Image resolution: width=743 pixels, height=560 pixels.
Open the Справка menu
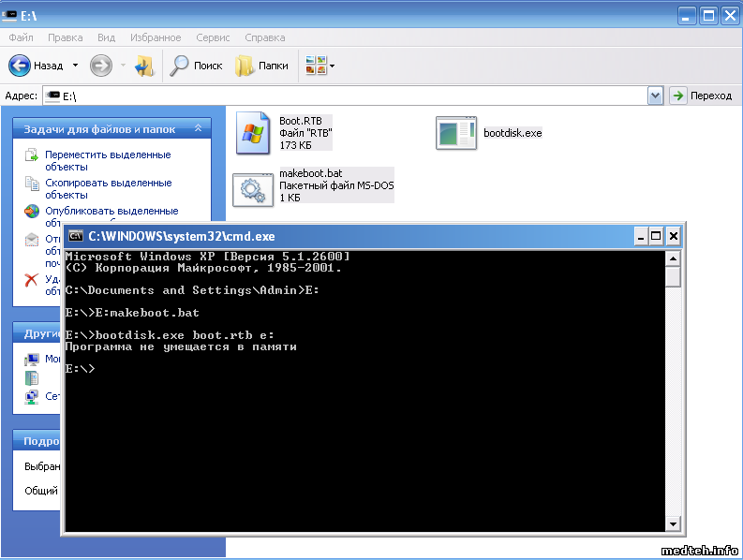coord(264,37)
